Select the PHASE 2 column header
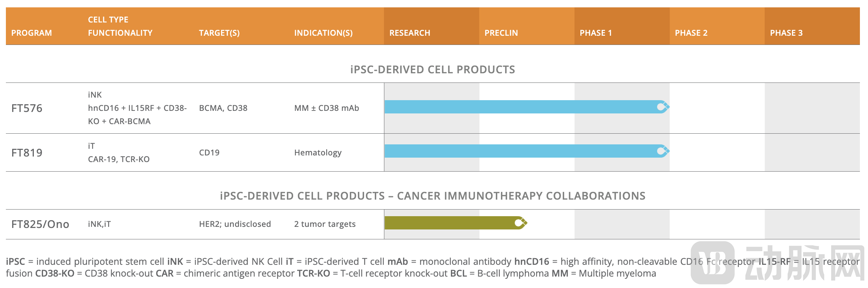 (x=691, y=33)
